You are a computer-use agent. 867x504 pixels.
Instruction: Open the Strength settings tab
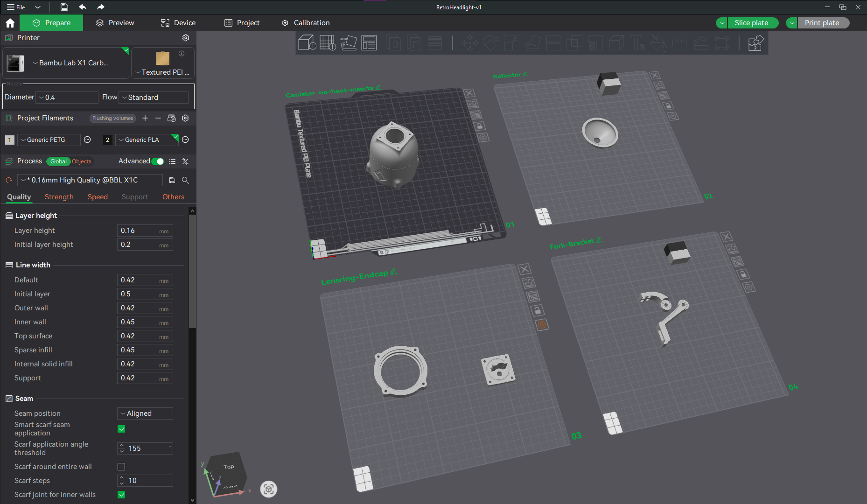pos(59,197)
